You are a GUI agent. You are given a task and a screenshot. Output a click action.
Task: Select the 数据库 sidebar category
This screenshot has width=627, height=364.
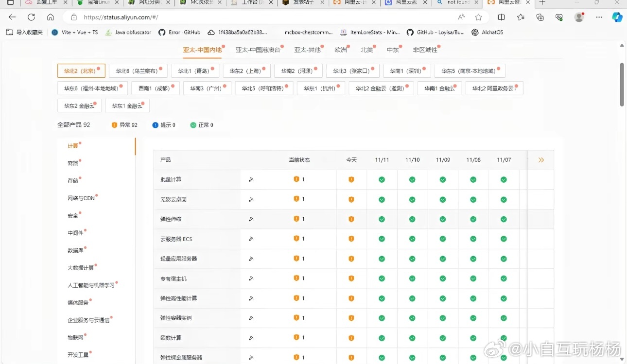point(75,250)
